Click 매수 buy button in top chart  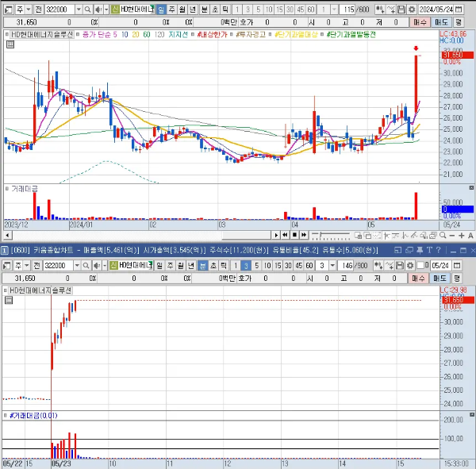420,22
